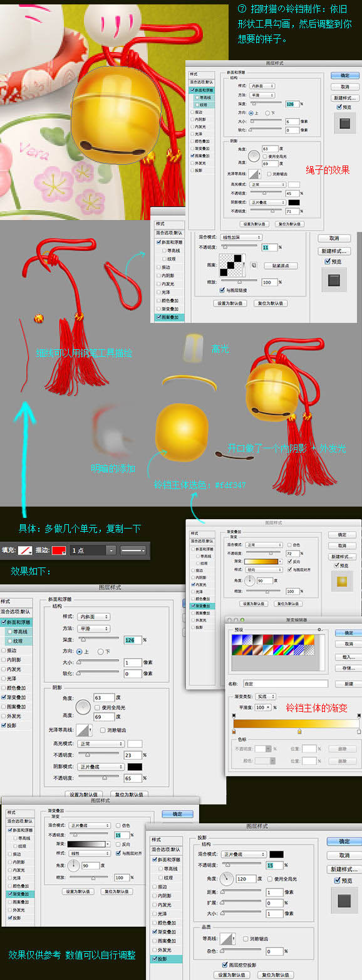Select the left opacity stop above gradient bar
Viewport: 362px width, 980px height.
[234, 716]
